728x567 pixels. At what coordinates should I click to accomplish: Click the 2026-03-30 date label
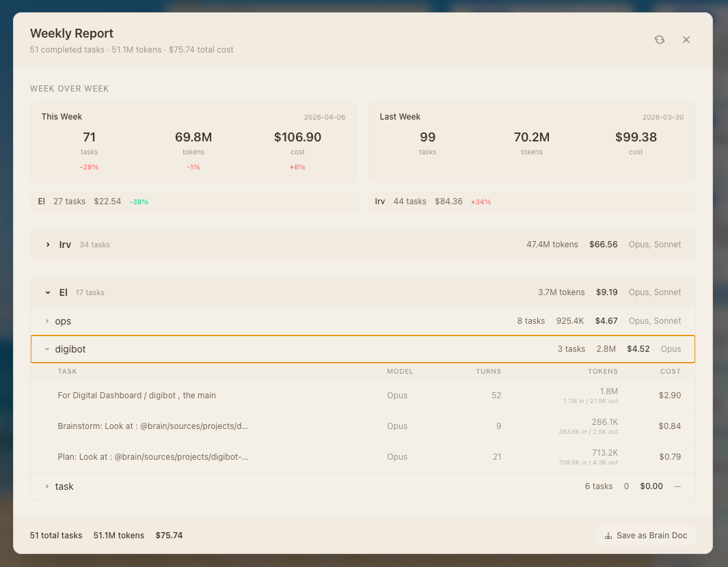click(663, 117)
